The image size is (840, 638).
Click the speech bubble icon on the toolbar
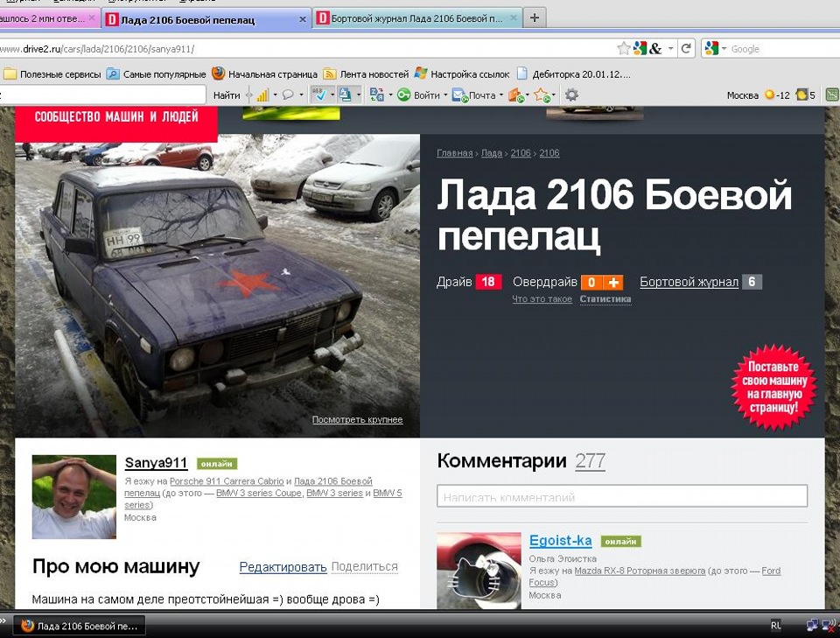point(287,95)
